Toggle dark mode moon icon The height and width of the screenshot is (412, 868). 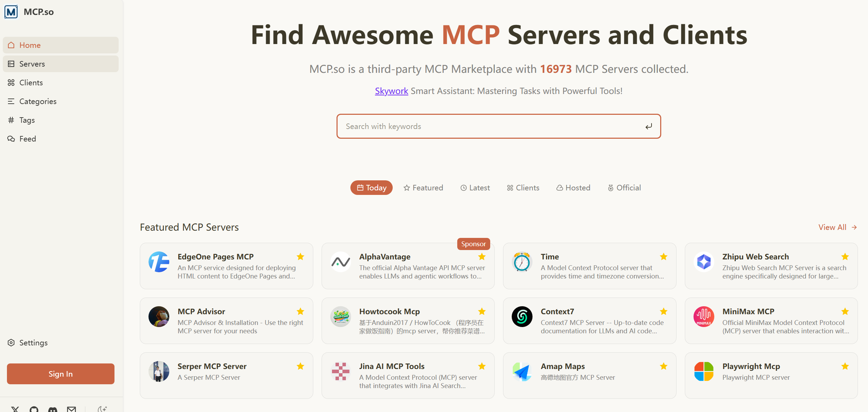[102, 409]
